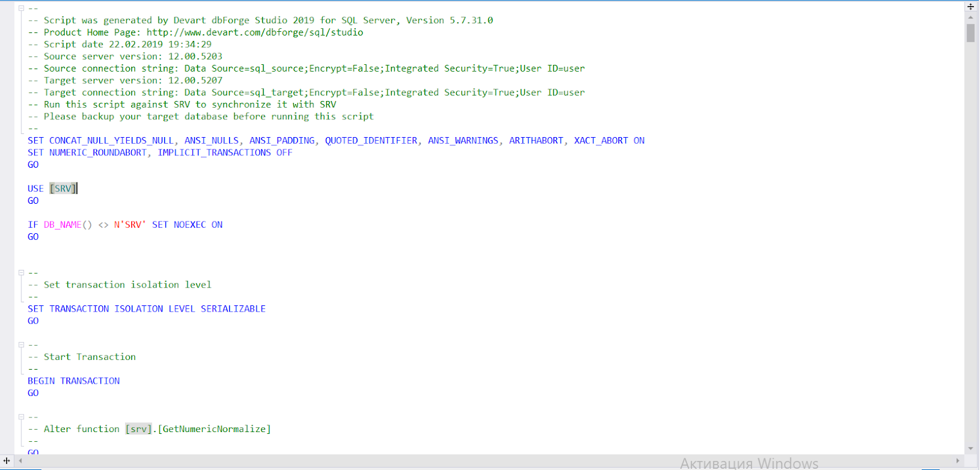Click the SERIALIZABLE keyword
This screenshot has width=980, height=470.
(233, 309)
